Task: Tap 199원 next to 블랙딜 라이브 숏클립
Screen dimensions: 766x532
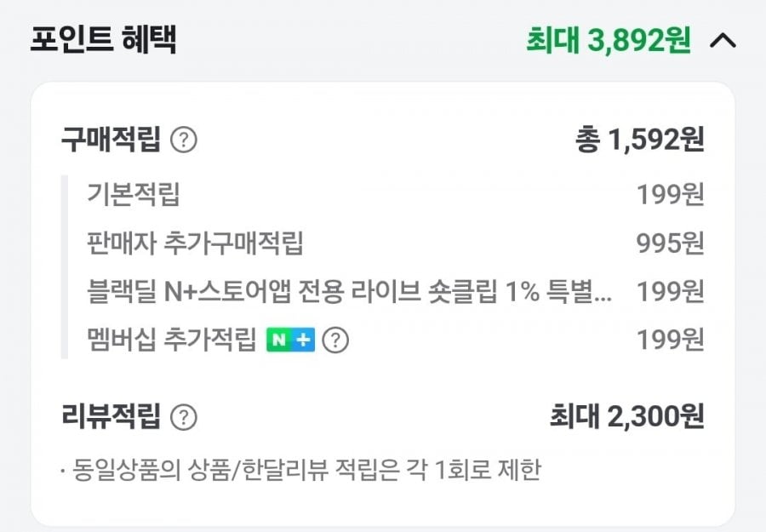Action: 671,291
